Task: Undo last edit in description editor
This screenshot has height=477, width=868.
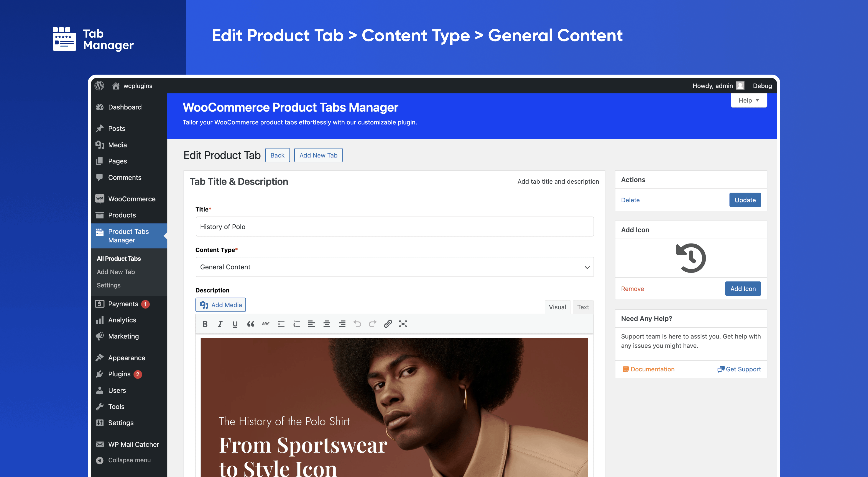Action: pyautogui.click(x=357, y=324)
